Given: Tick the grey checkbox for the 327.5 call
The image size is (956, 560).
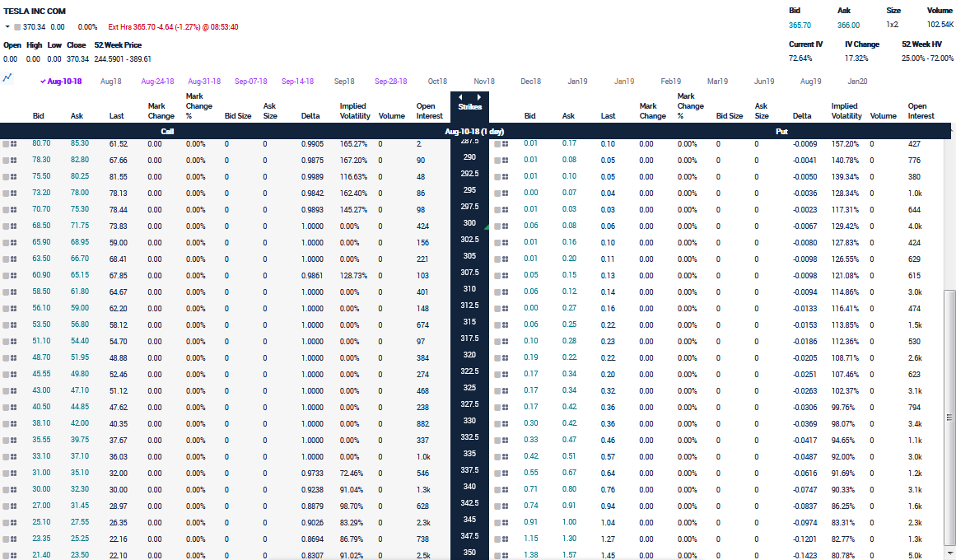Looking at the screenshot, I should coord(6,408).
